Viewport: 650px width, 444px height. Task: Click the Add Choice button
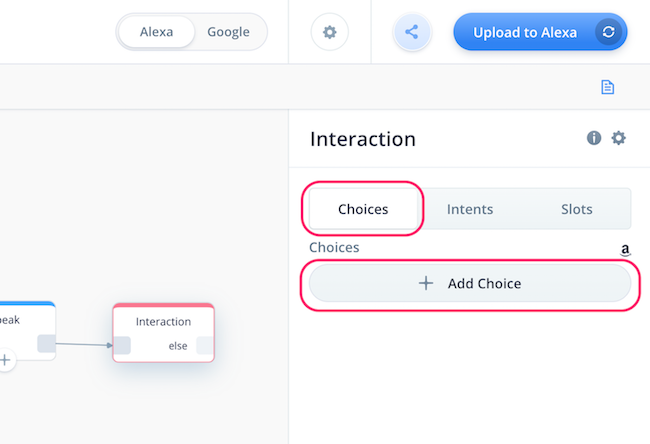470,284
